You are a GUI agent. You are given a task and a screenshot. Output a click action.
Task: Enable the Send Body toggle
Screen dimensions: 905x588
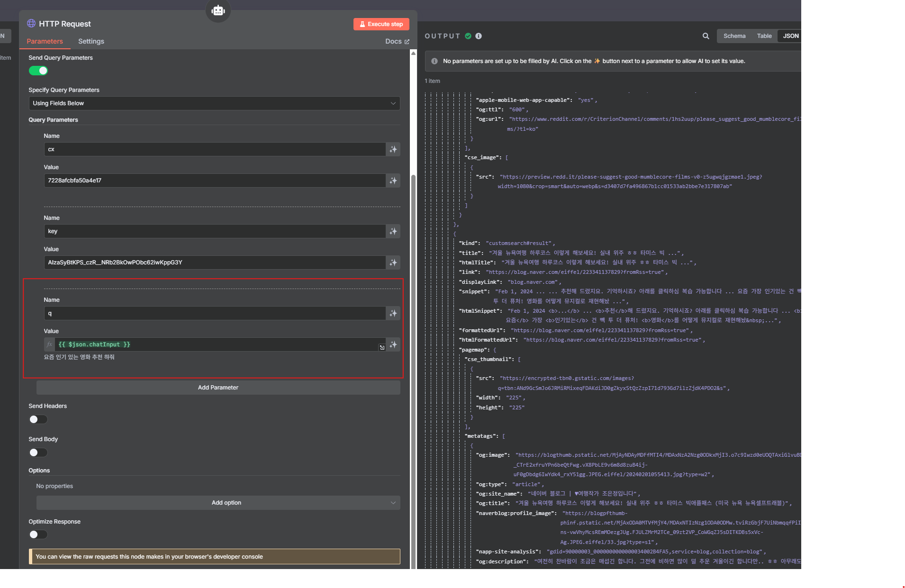pos(38,452)
